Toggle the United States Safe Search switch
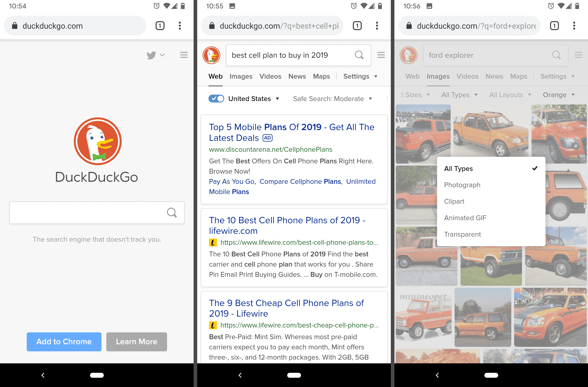 [216, 99]
